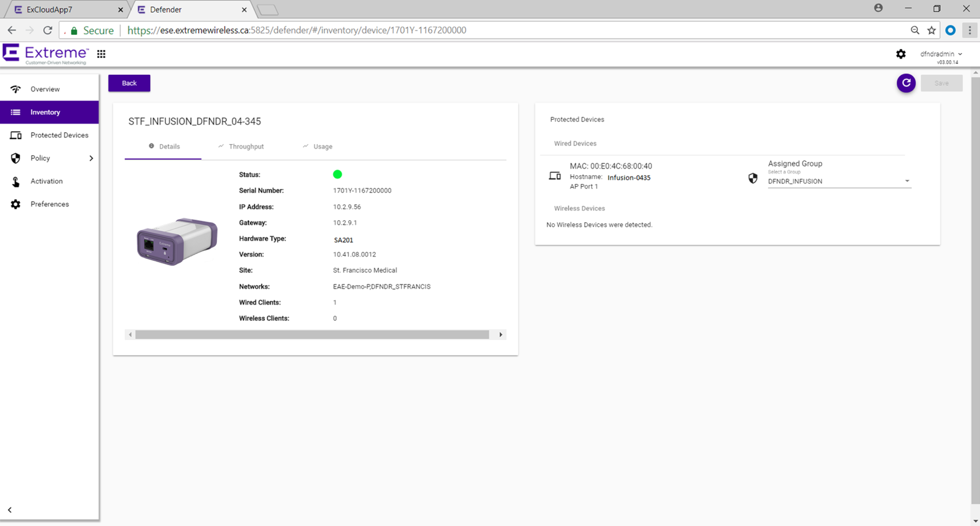Image resolution: width=980 pixels, height=526 pixels.
Task: Switch to the Usage tab
Action: coord(318,147)
